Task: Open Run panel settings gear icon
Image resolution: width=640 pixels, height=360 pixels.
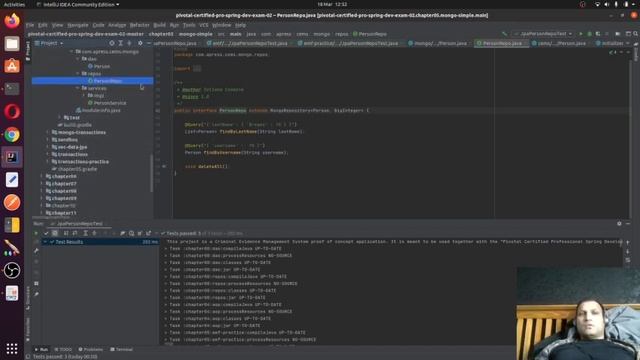Action: (x=619, y=224)
